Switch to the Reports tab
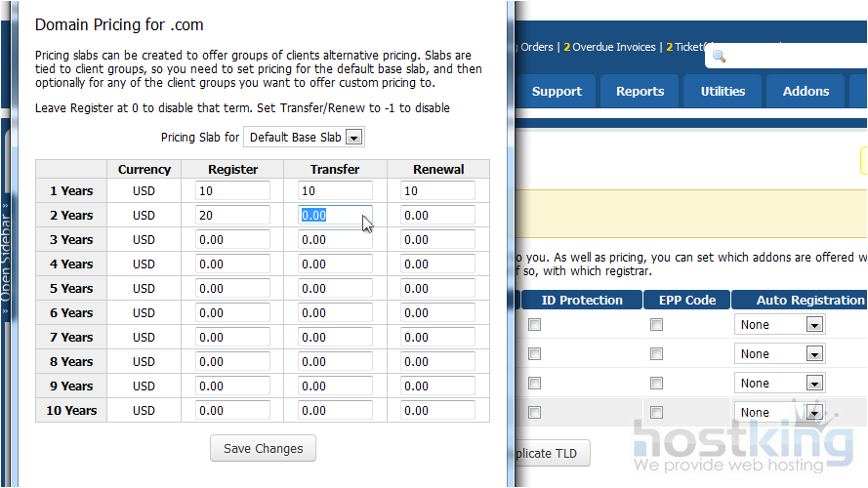The height and width of the screenshot is (488, 868). click(x=640, y=92)
